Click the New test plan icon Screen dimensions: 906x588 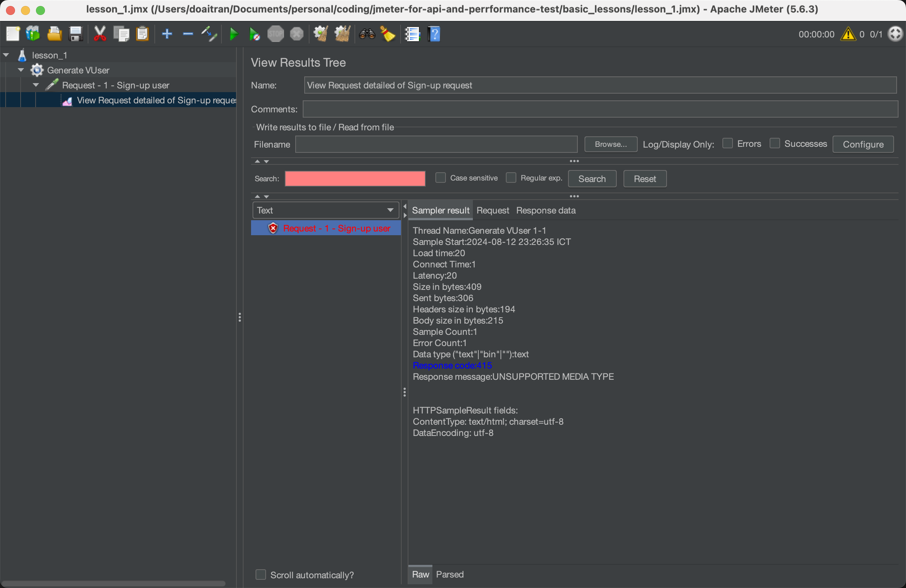[x=13, y=34]
